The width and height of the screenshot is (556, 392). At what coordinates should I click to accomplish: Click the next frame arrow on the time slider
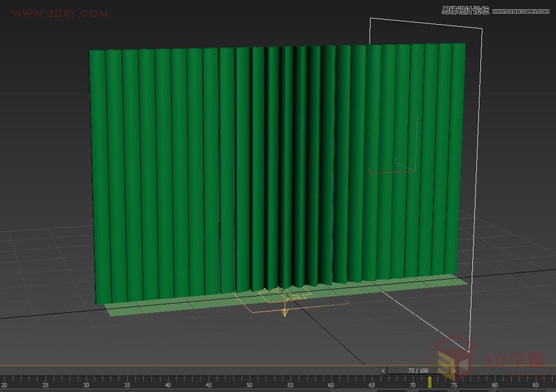coord(454,368)
